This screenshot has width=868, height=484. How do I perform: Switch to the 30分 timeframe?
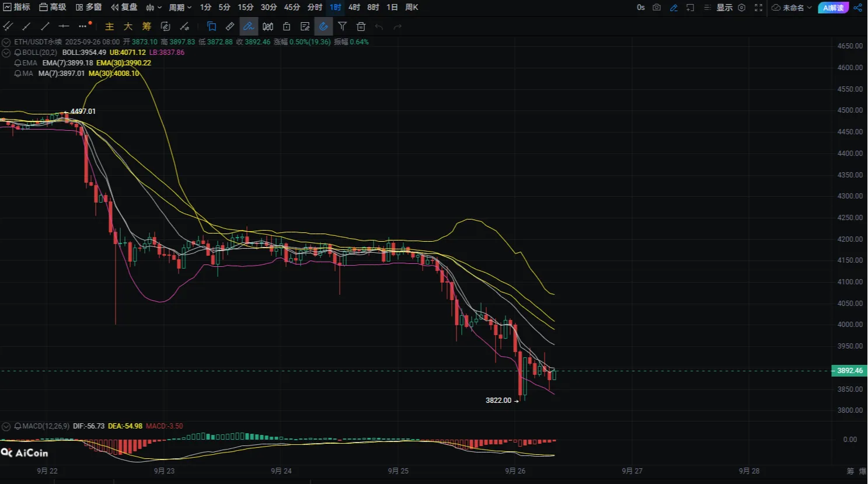(269, 8)
